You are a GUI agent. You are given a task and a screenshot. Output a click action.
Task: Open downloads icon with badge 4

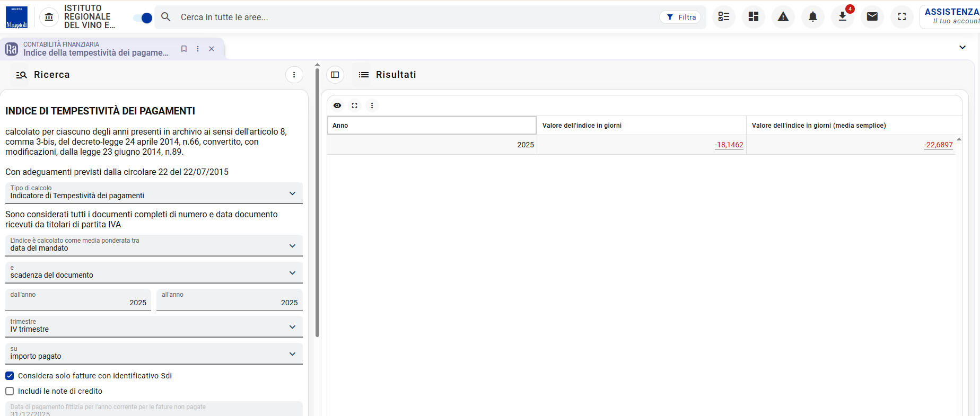(843, 17)
